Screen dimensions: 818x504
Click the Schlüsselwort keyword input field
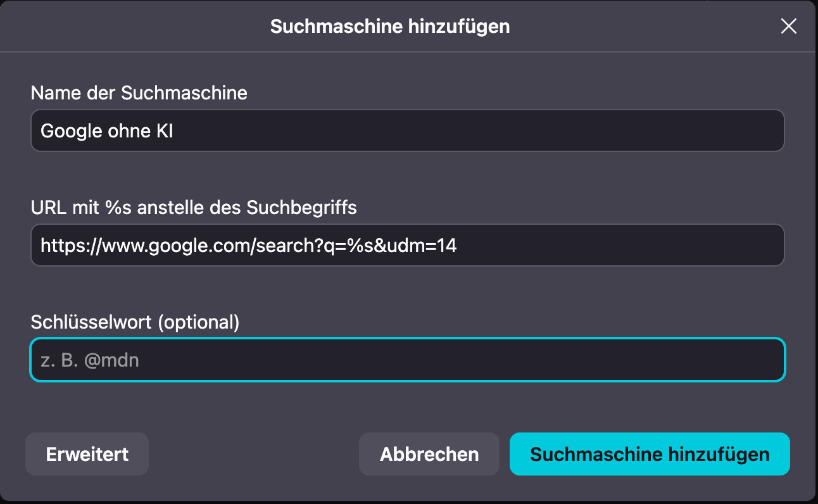pos(407,360)
